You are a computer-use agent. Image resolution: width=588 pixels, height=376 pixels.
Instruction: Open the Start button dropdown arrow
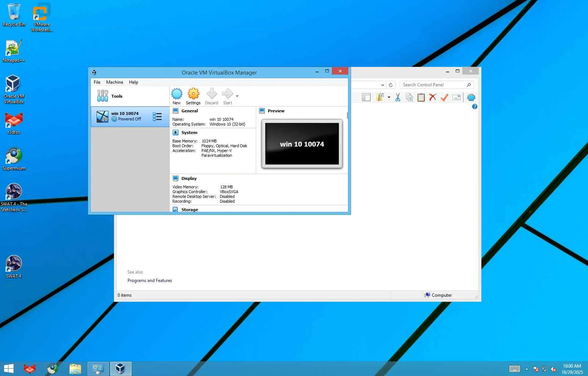coord(237,96)
